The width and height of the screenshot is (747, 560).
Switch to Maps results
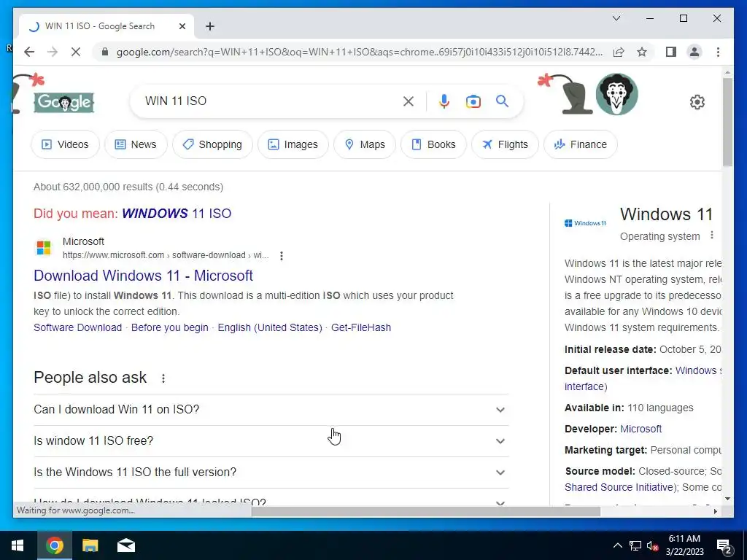click(x=365, y=144)
